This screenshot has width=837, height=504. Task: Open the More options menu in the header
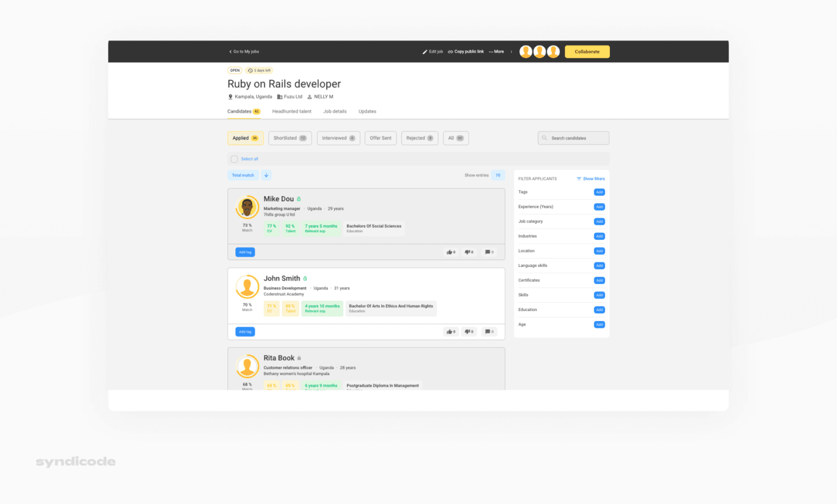click(x=496, y=51)
